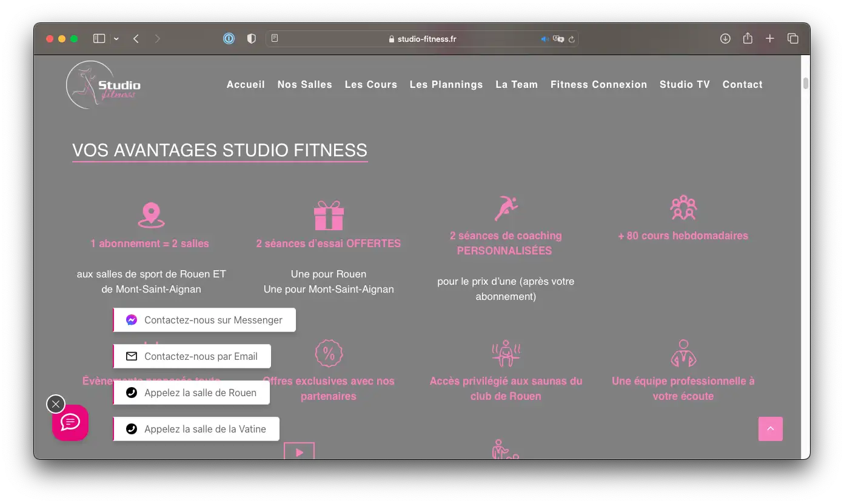Open the pink chat bubble widget
The width and height of the screenshot is (844, 504).
tap(70, 422)
